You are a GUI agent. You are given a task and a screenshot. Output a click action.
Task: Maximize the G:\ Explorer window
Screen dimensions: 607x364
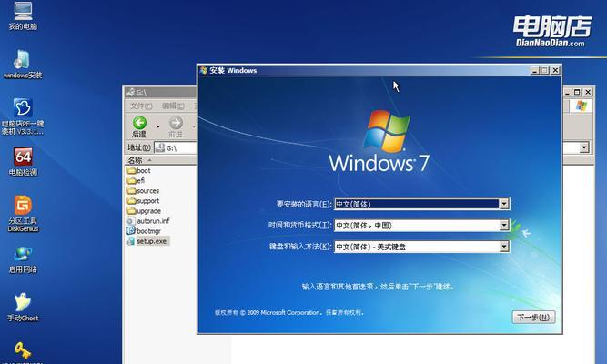pos(577,92)
